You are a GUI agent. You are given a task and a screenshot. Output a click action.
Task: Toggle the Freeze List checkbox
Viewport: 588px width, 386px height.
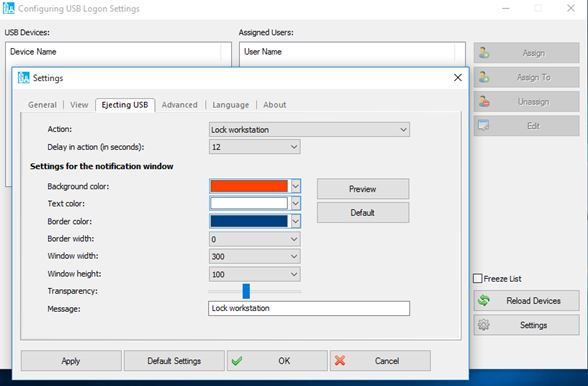pos(477,279)
